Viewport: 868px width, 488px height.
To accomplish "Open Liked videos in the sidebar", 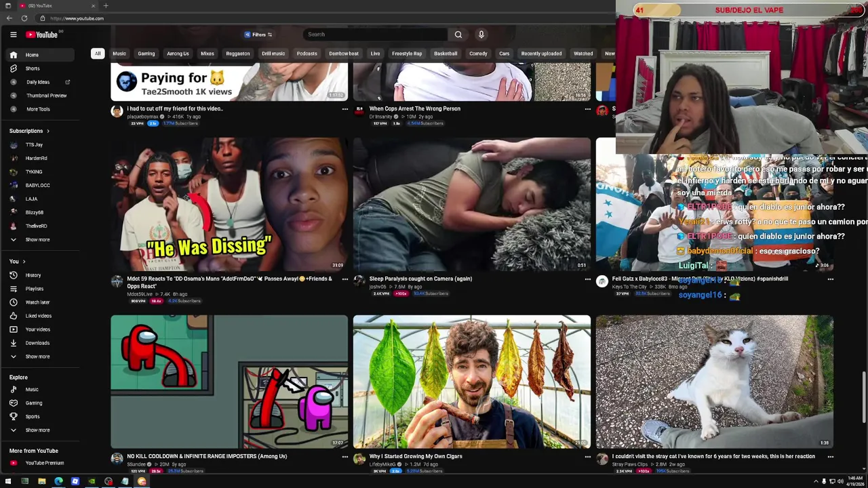I will tap(41, 316).
